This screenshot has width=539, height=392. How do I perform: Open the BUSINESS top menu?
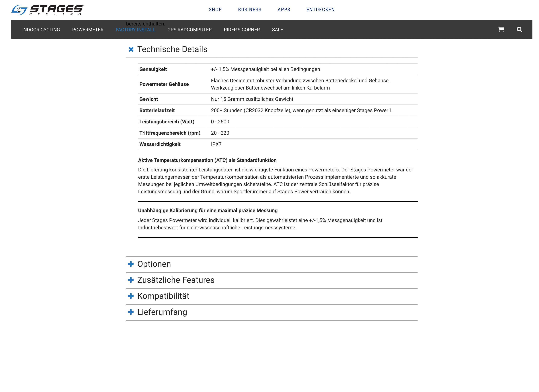(x=249, y=10)
